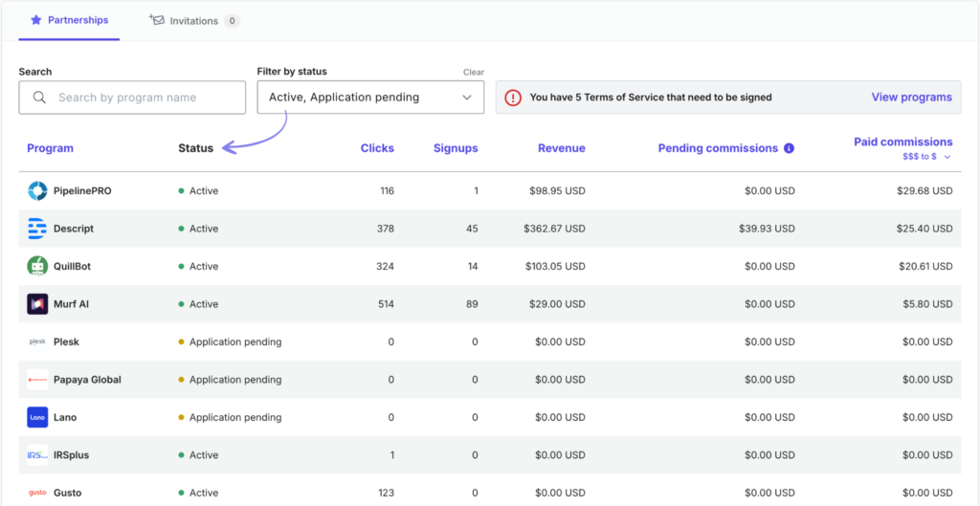This screenshot has width=980, height=506.
Task: Open the Lano program name
Action: coord(65,417)
